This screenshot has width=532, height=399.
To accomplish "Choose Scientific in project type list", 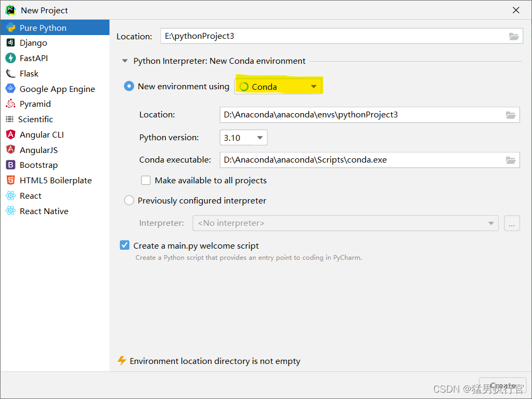I will click(x=55, y=119).
